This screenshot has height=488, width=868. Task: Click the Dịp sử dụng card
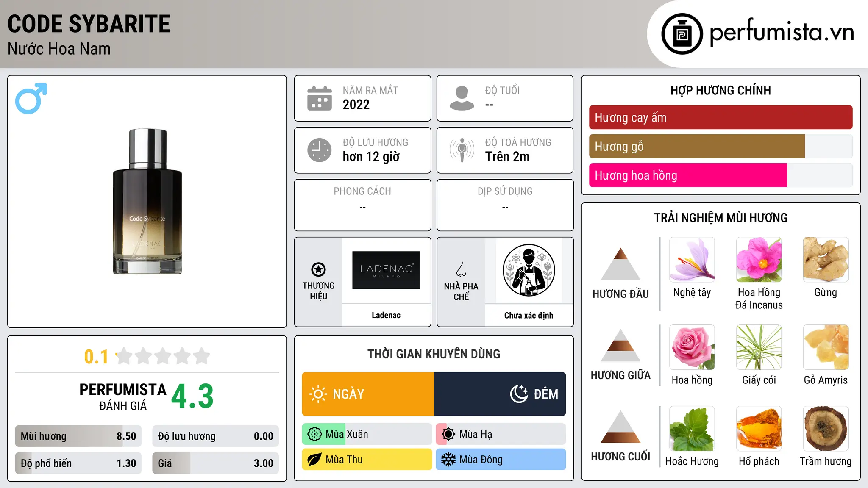(505, 205)
